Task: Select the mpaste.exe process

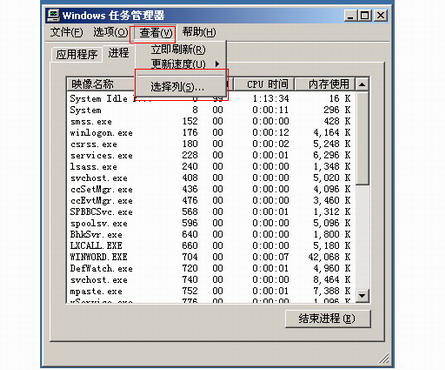Action: [211, 291]
